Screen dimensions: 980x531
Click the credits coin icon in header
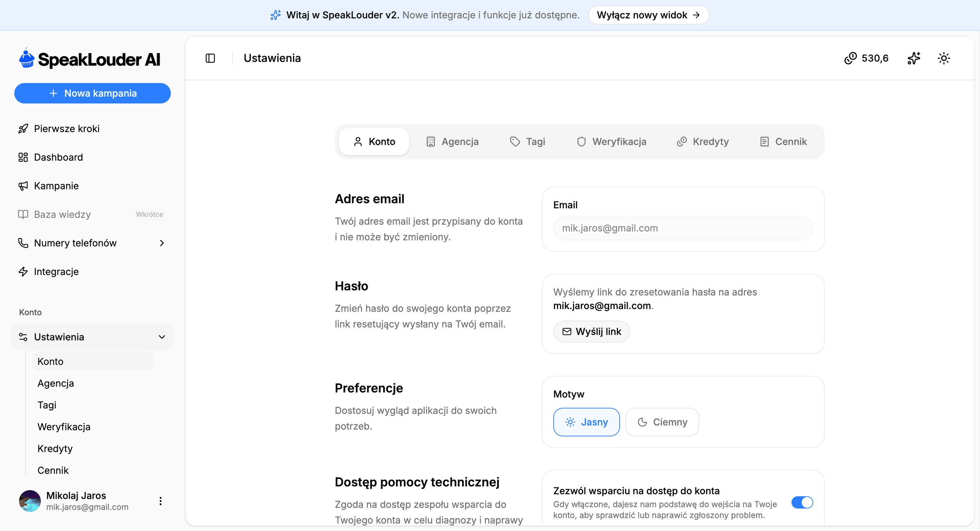(x=850, y=58)
